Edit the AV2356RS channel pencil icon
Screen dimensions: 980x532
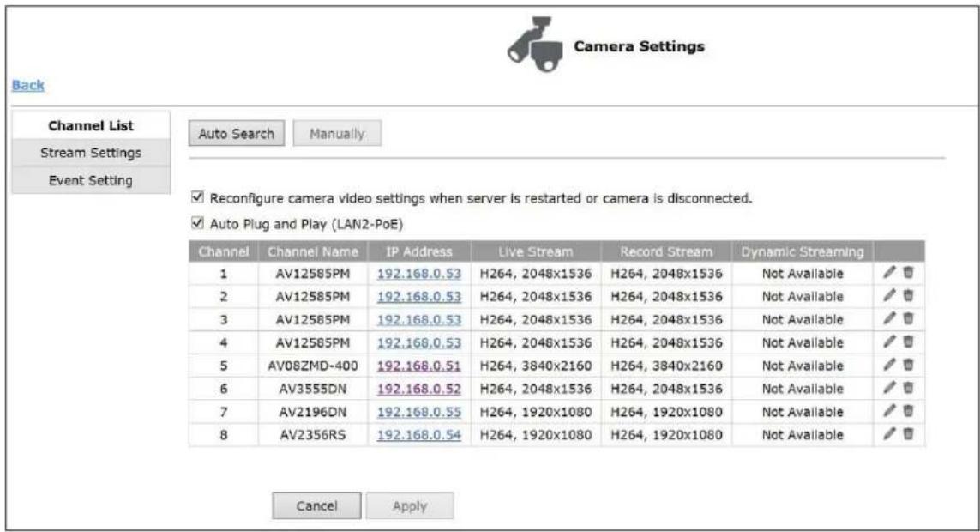click(889, 434)
